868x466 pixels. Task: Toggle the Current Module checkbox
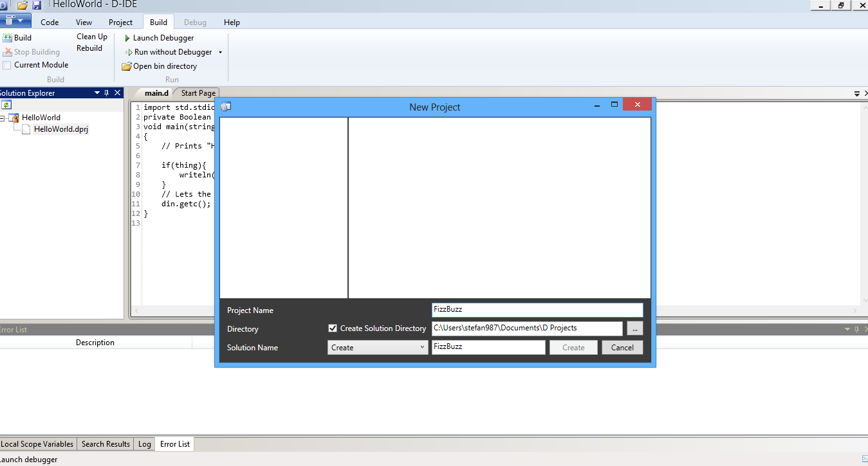coord(7,65)
